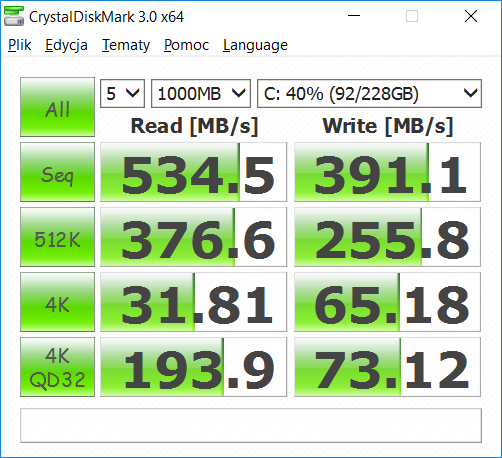Start the Seq sequential test
Screen dimensions: 502x458
click(x=57, y=172)
